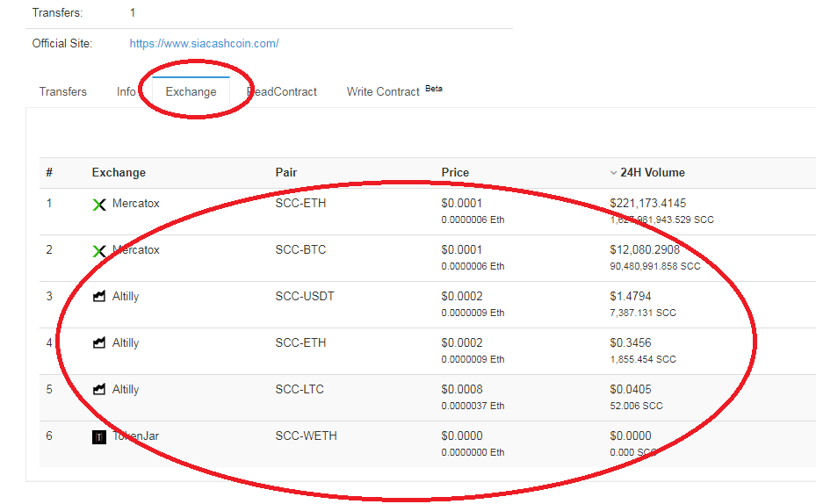Click the Mercatox logo in the SCC-ETH row
The width and height of the screenshot is (816, 504).
[99, 205]
